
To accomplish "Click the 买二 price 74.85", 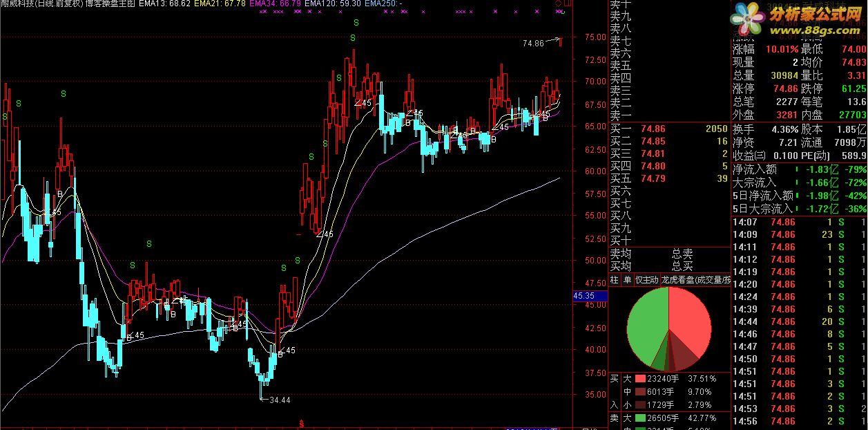I will click(653, 141).
